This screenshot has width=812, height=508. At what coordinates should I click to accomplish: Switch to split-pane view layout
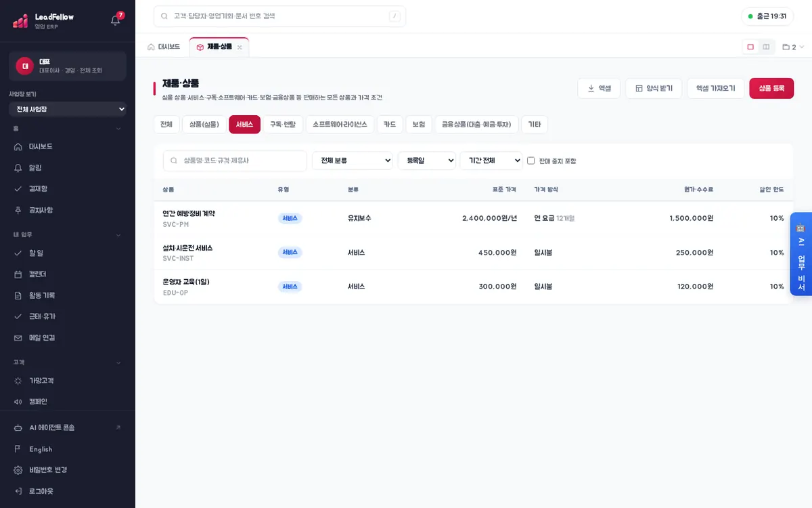[766, 47]
